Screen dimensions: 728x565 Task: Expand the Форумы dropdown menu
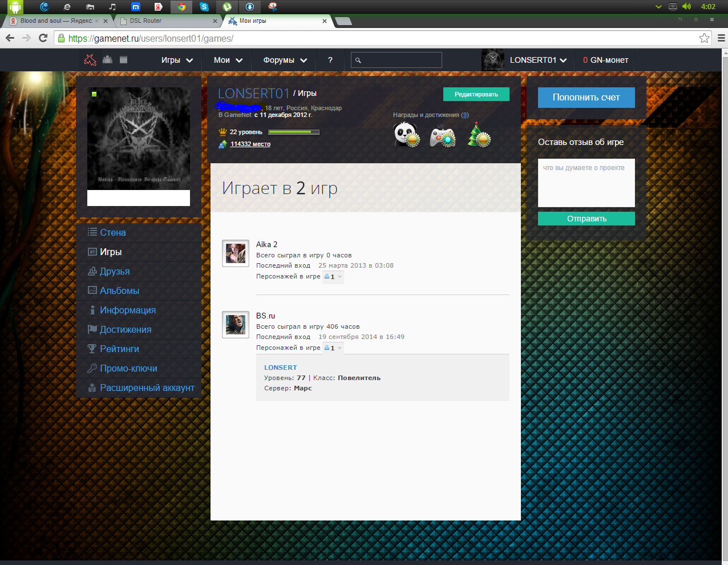click(x=285, y=60)
